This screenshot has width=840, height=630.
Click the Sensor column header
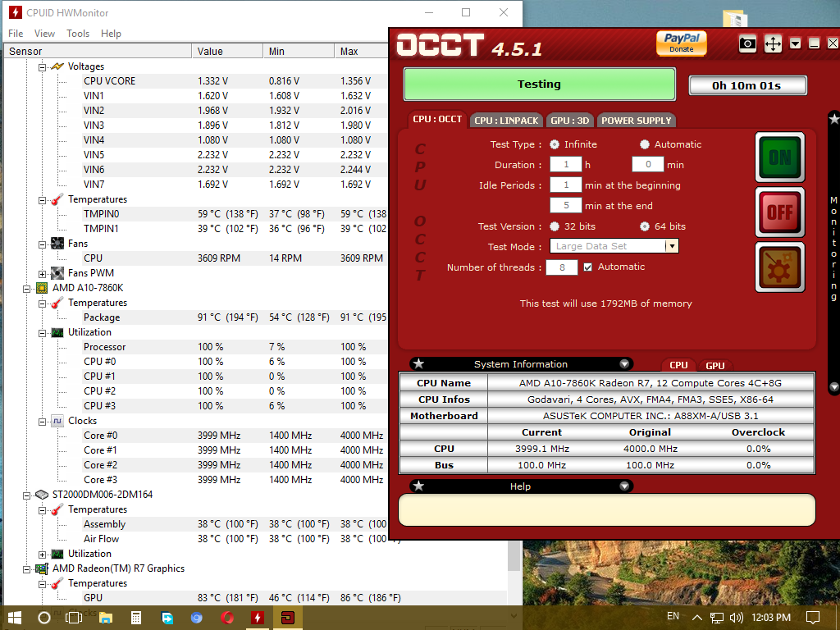(98, 51)
